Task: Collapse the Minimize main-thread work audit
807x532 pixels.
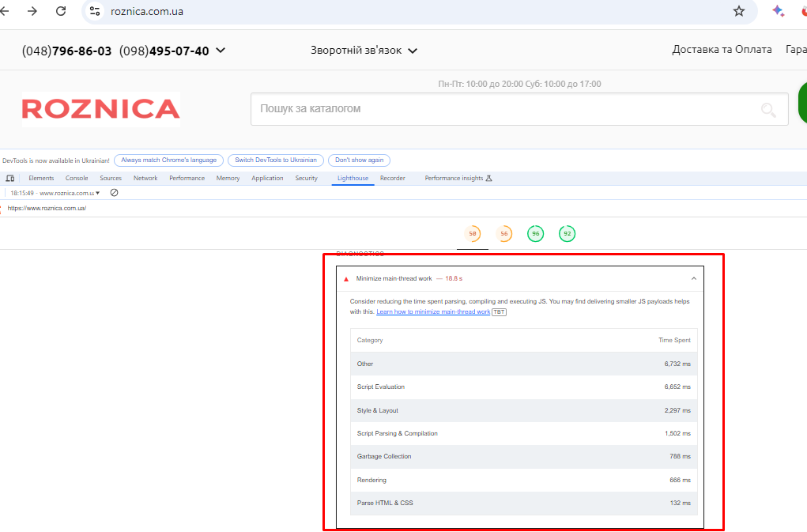Action: (x=693, y=278)
